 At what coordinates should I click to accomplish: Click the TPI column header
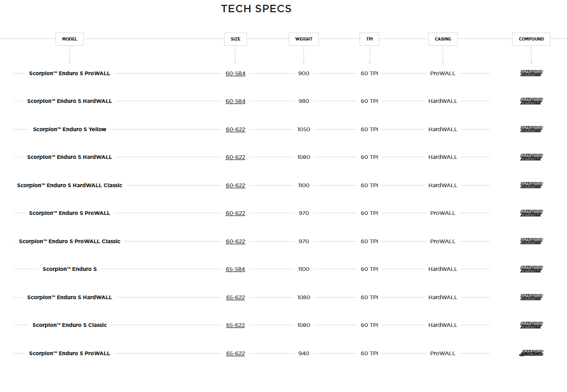[369, 39]
